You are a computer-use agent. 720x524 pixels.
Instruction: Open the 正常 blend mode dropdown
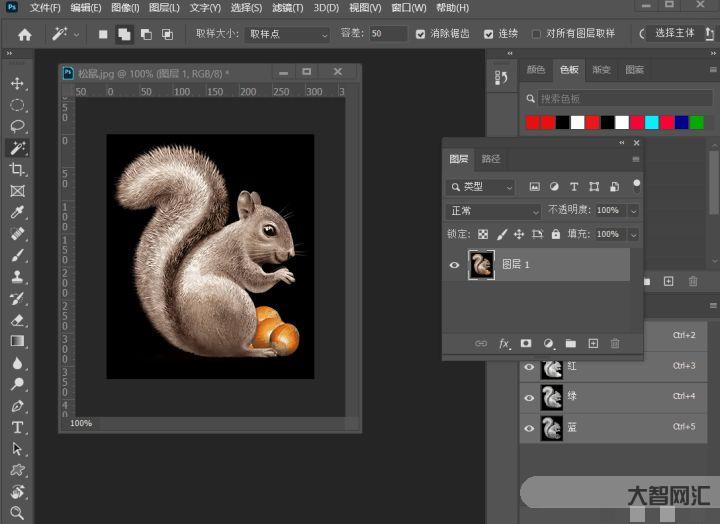click(493, 211)
